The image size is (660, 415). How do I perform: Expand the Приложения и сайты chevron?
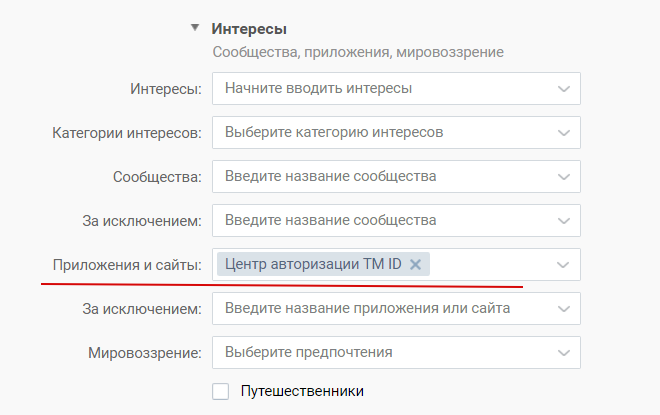[x=564, y=264]
